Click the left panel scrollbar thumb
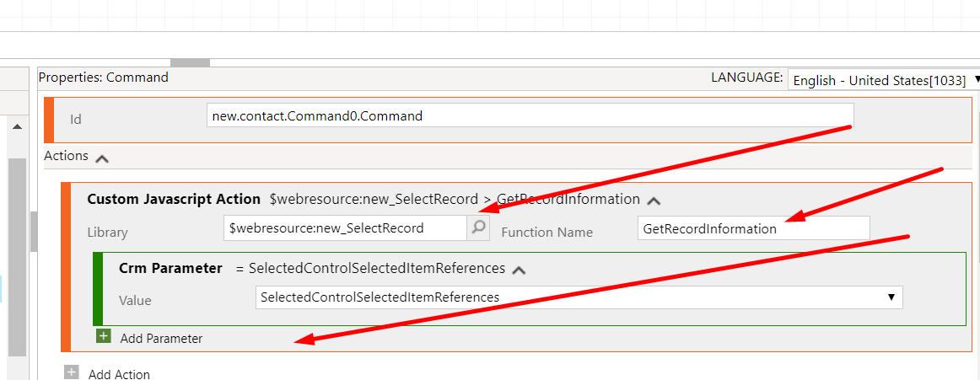This screenshot has height=380, width=980. 16,253
